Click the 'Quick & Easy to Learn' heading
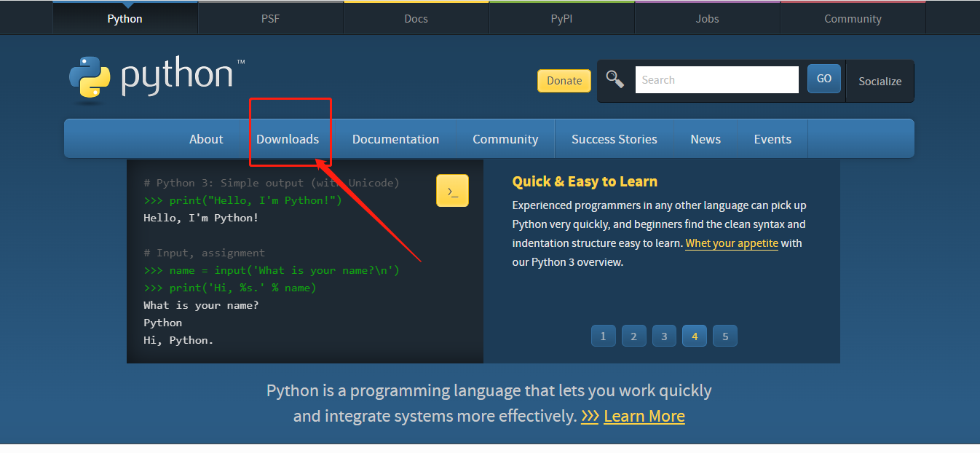Viewport: 980px width, 453px height. pos(585,181)
